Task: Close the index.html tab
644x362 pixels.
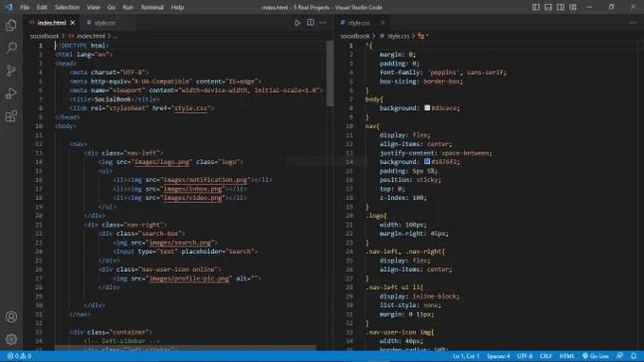Action: (73, 23)
